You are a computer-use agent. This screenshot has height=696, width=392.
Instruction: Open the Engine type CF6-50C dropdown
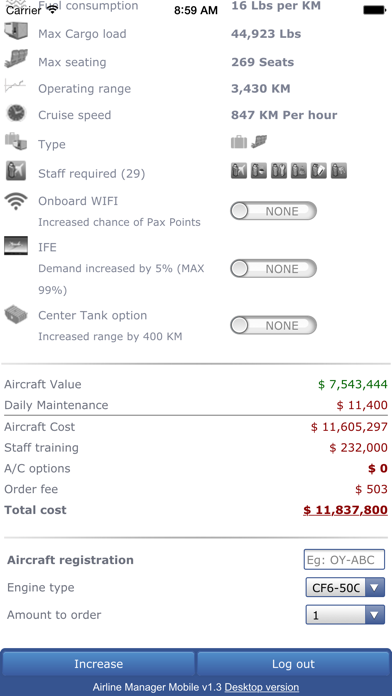click(x=345, y=588)
